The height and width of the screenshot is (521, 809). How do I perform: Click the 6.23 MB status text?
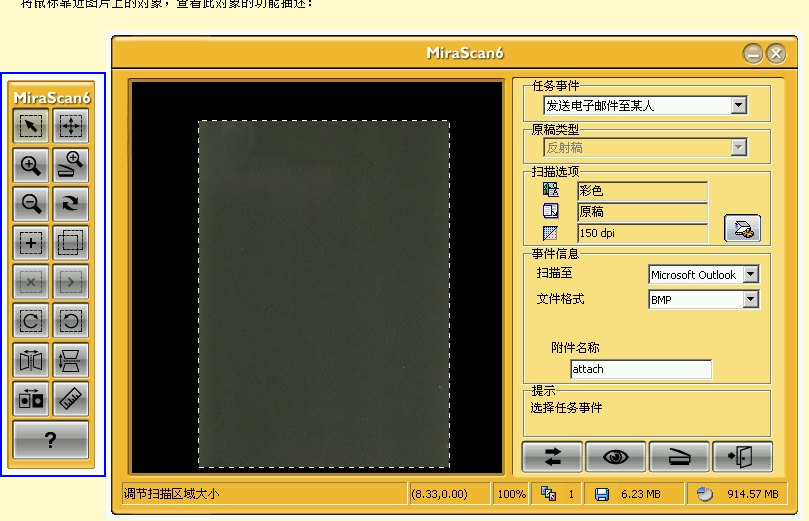pos(641,494)
